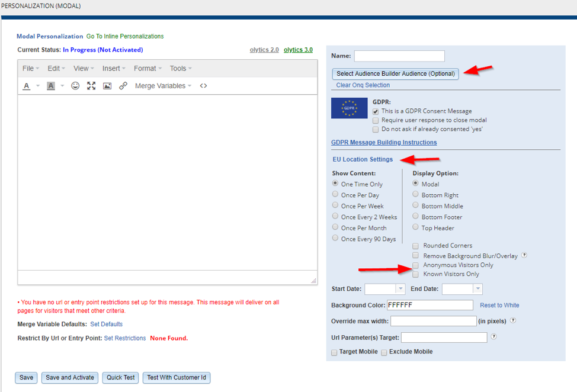Screen dimensions: 577x392
Task: Click into the Name input field
Action: pos(399,56)
